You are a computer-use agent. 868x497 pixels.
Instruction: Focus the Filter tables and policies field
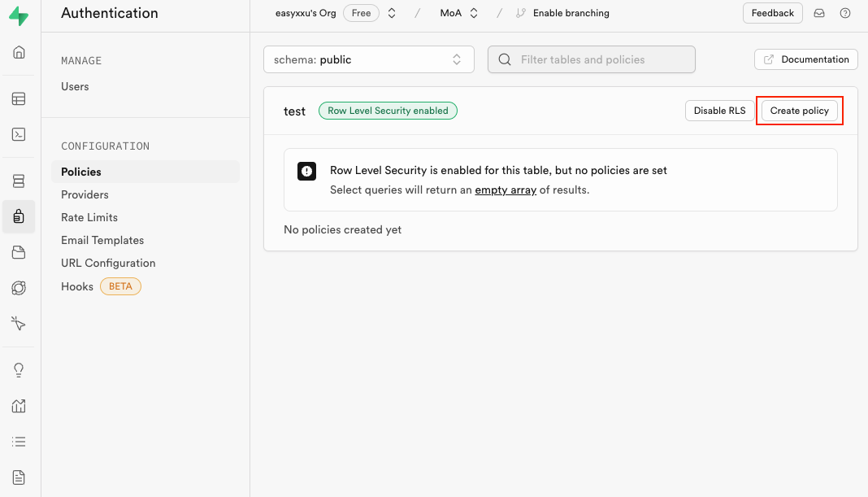[x=591, y=59]
